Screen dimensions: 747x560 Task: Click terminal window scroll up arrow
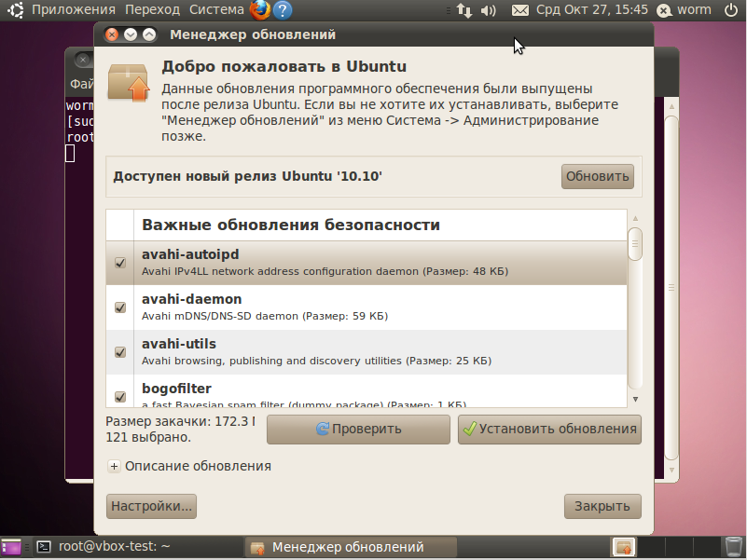pyautogui.click(x=671, y=106)
